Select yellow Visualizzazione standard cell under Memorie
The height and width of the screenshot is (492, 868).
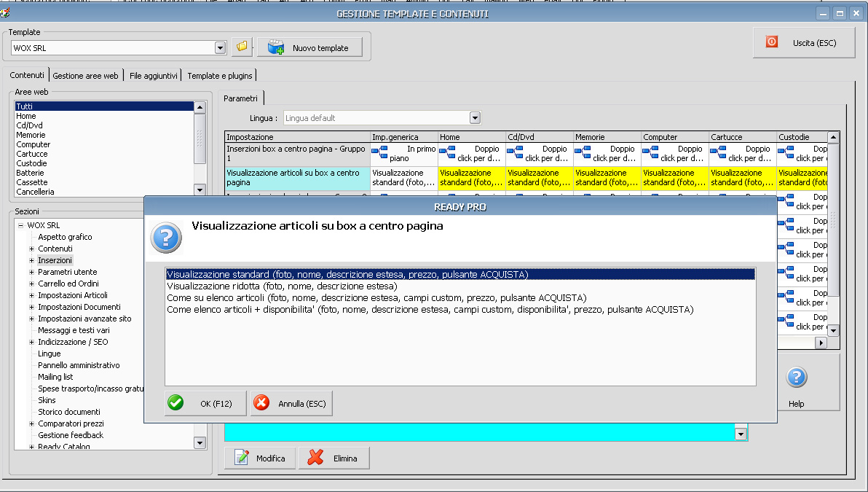(x=607, y=178)
